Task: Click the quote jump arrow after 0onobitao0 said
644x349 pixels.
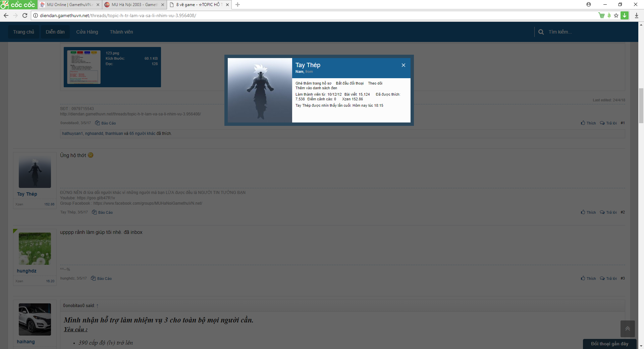Action: [x=97, y=306]
